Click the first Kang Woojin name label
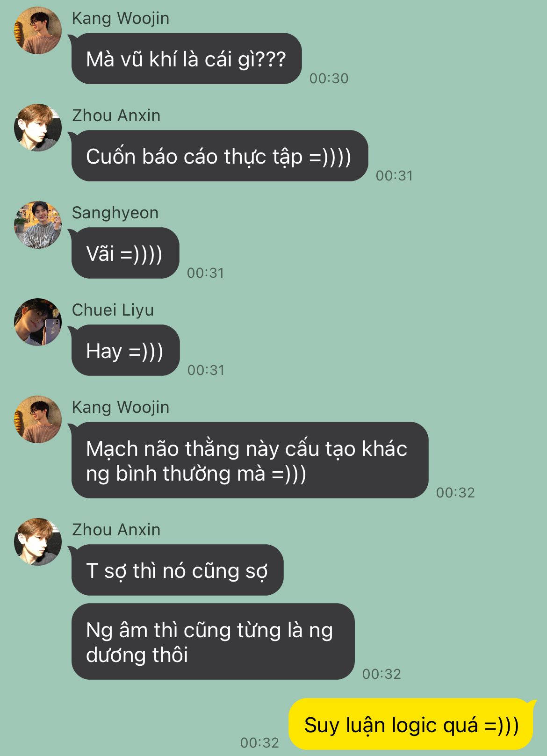Viewport: 547px width, 756px height. [x=121, y=18]
